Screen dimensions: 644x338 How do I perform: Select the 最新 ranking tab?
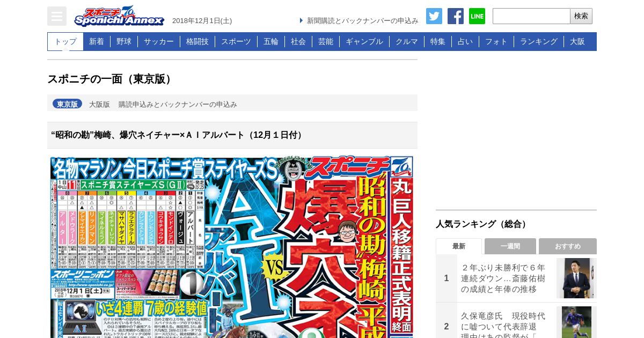click(459, 246)
